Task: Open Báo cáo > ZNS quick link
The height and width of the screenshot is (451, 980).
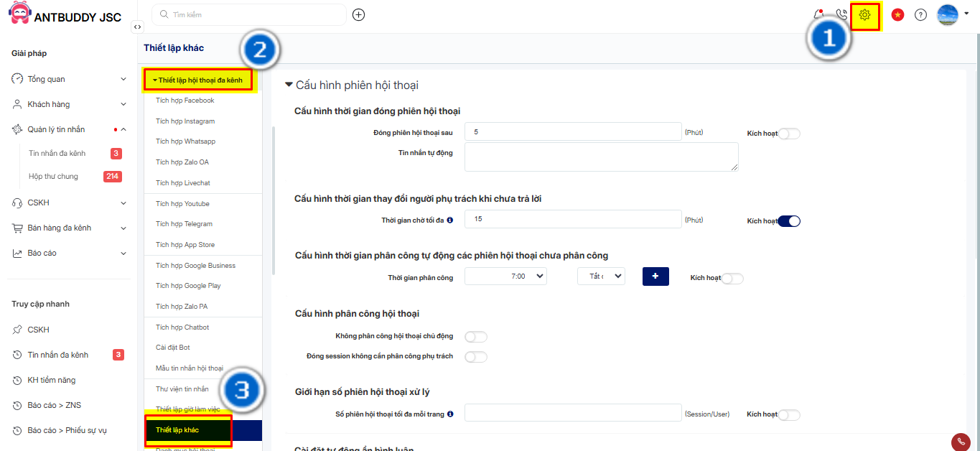Action: point(54,405)
